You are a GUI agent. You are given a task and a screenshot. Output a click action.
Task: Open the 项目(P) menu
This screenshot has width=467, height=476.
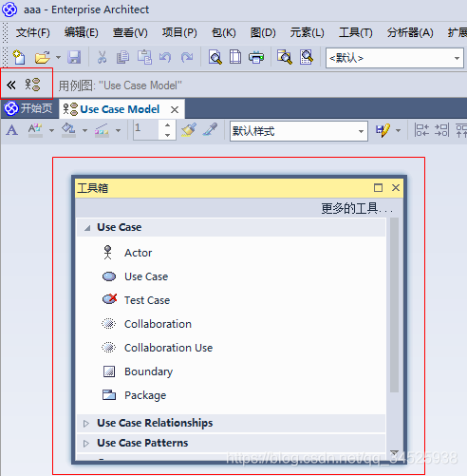tap(179, 32)
